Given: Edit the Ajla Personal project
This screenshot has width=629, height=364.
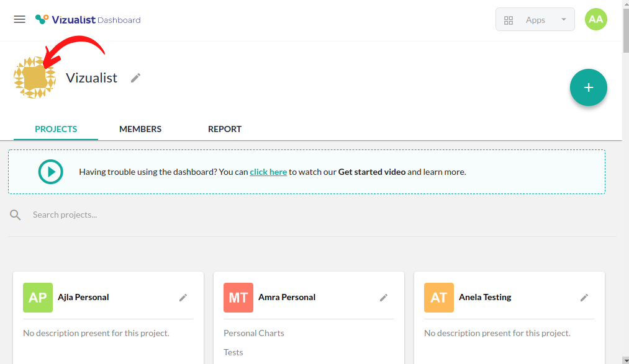Looking at the screenshot, I should [x=183, y=298].
